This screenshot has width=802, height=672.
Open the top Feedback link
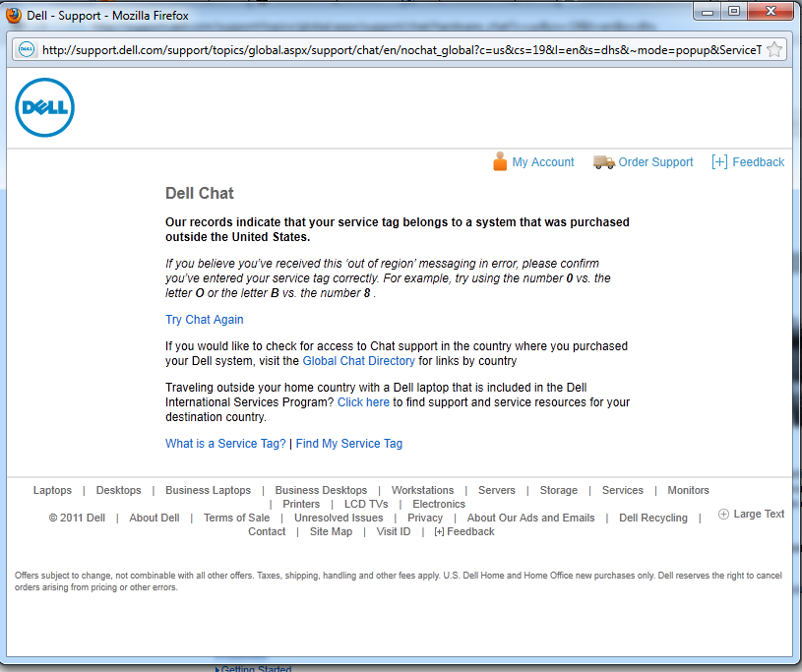click(x=758, y=162)
